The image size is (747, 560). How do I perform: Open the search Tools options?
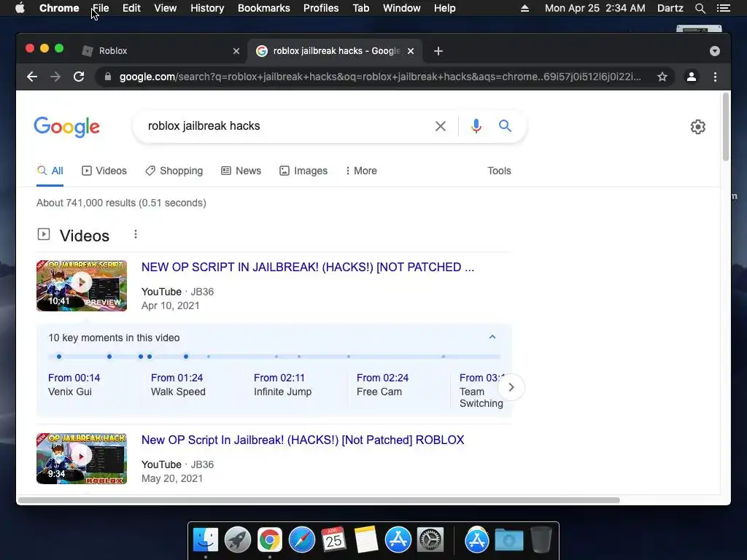(x=499, y=171)
